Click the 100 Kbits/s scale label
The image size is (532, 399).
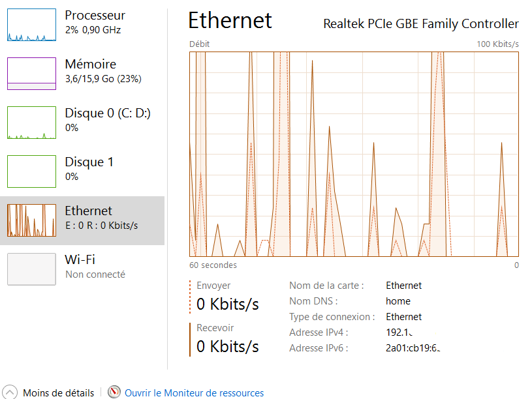point(497,44)
